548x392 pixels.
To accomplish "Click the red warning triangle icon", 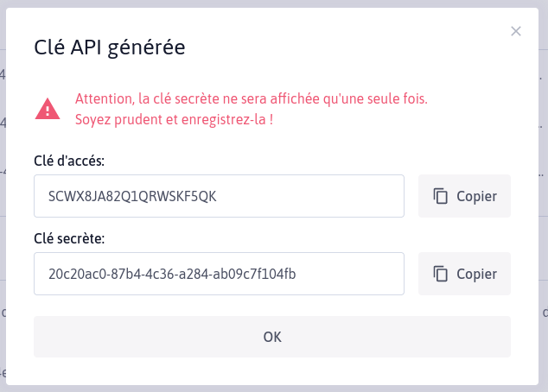I will 48,109.
